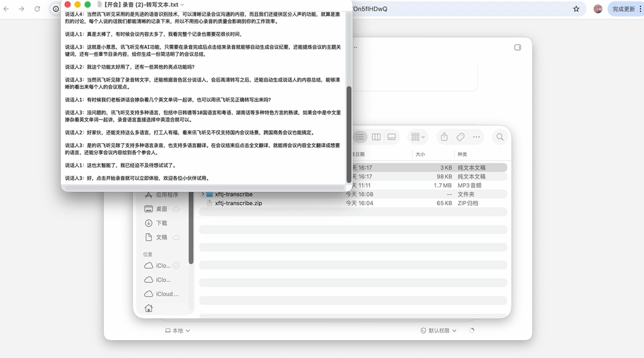Click the text file proxy icon in the title bar
This screenshot has height=358, width=644.
[x=99, y=4]
